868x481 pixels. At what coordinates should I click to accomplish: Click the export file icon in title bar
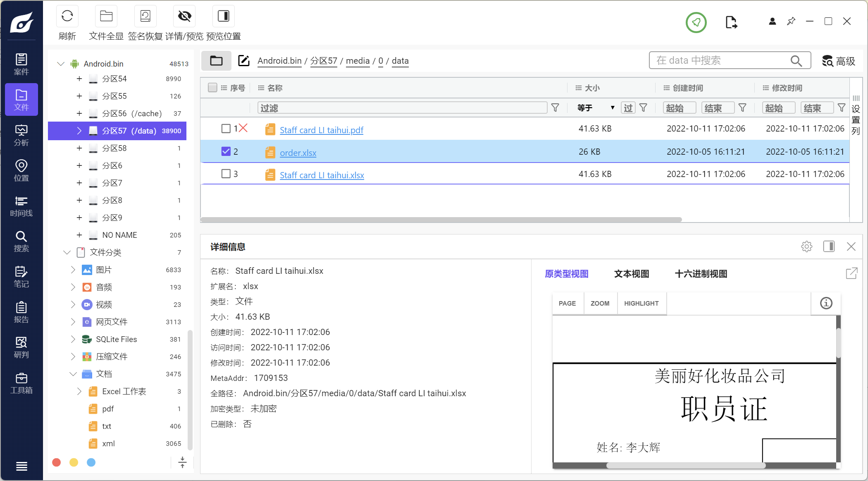[x=731, y=22]
